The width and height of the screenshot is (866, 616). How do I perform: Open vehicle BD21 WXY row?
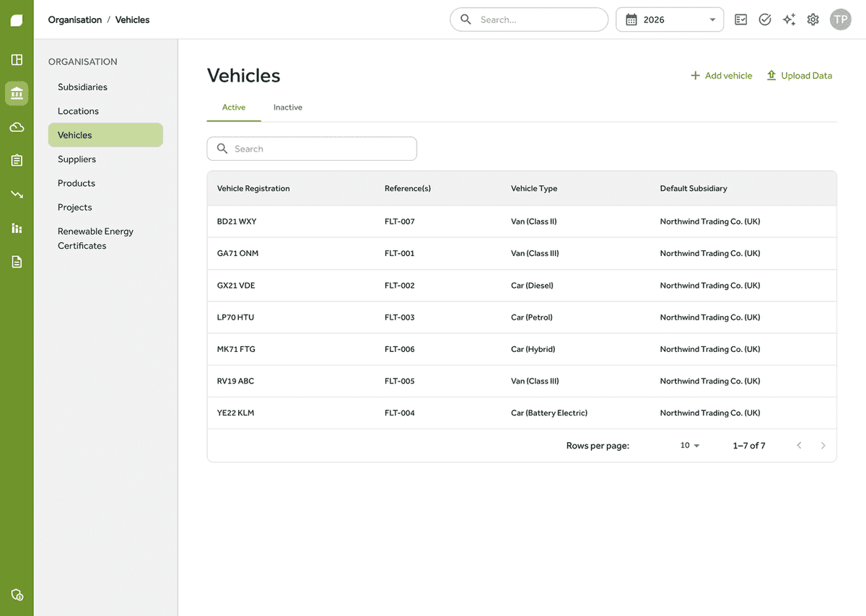click(x=522, y=221)
